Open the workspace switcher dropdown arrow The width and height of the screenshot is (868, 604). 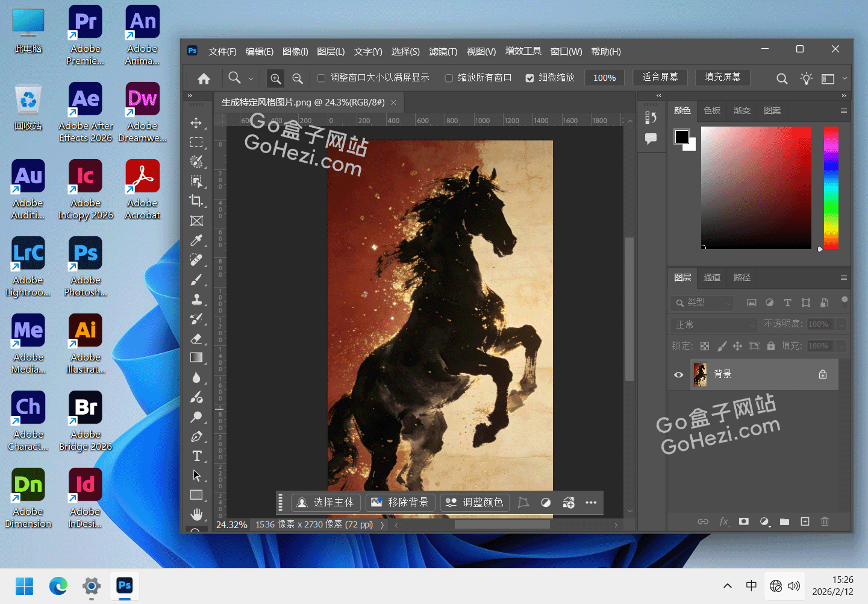click(845, 78)
